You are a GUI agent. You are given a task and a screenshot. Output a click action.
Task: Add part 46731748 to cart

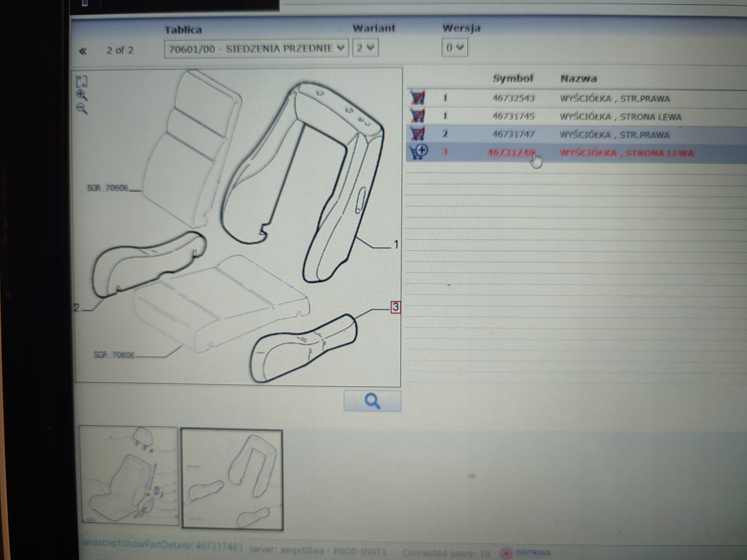pos(419,152)
